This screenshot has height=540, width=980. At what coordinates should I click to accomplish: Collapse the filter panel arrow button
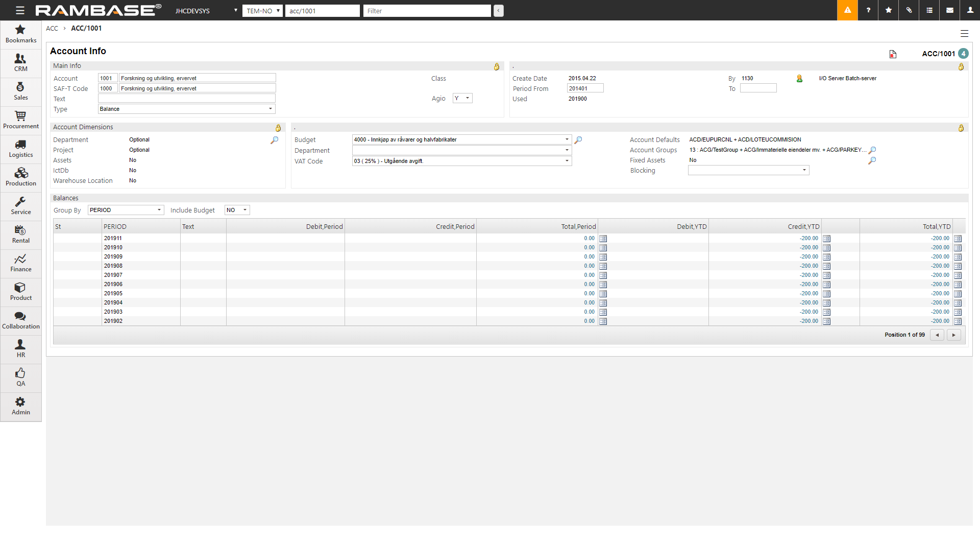(x=499, y=11)
